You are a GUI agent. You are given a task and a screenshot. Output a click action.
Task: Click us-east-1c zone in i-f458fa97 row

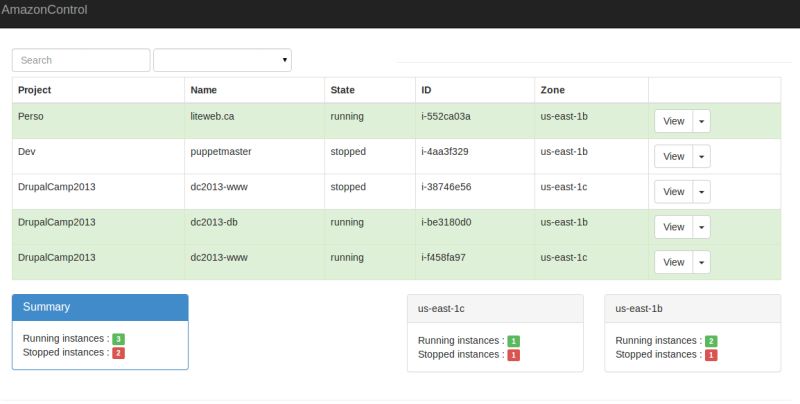coord(564,257)
